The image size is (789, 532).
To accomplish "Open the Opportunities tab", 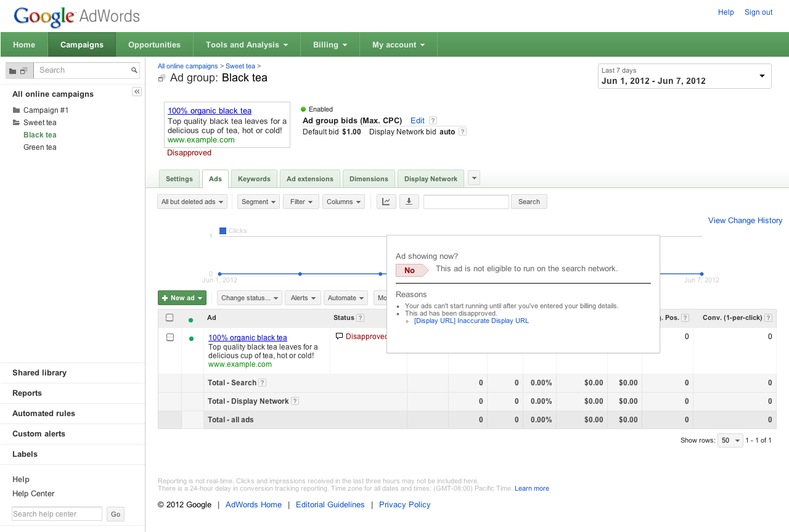I will point(154,44).
